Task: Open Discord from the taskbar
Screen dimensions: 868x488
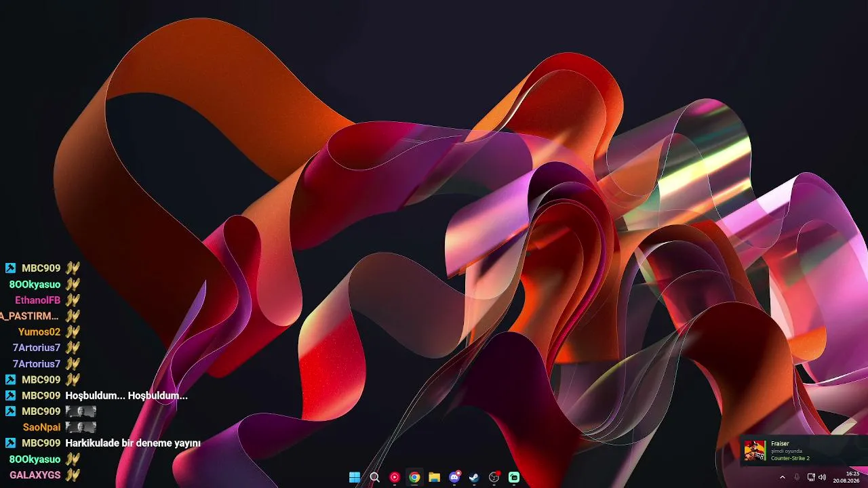Action: pos(454,477)
